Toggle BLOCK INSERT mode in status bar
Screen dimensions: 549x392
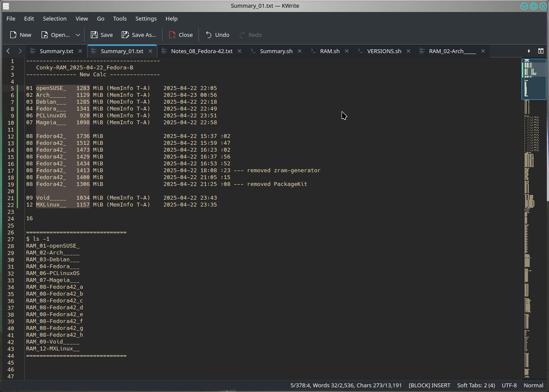pyautogui.click(x=429, y=385)
